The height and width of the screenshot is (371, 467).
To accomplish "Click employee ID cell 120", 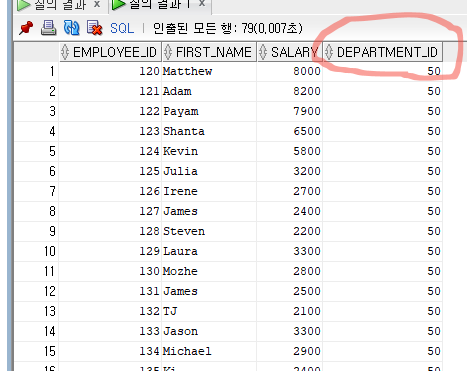I will pos(110,71).
